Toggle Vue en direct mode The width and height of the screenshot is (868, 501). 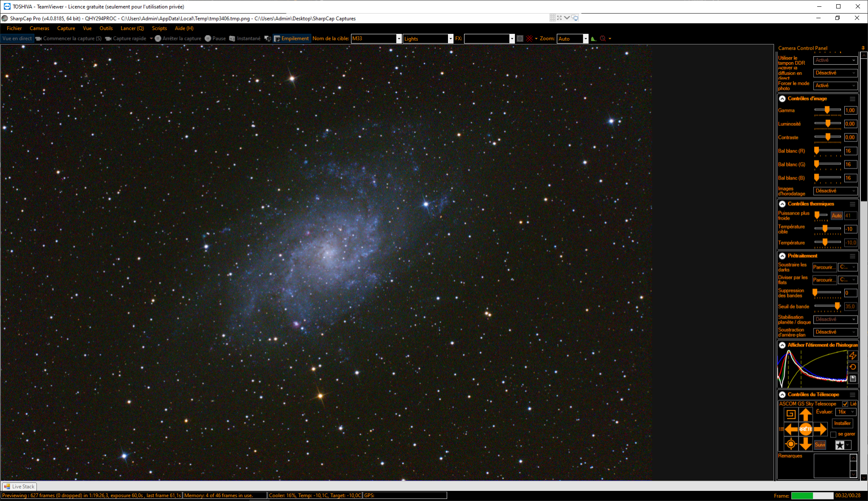click(x=17, y=39)
